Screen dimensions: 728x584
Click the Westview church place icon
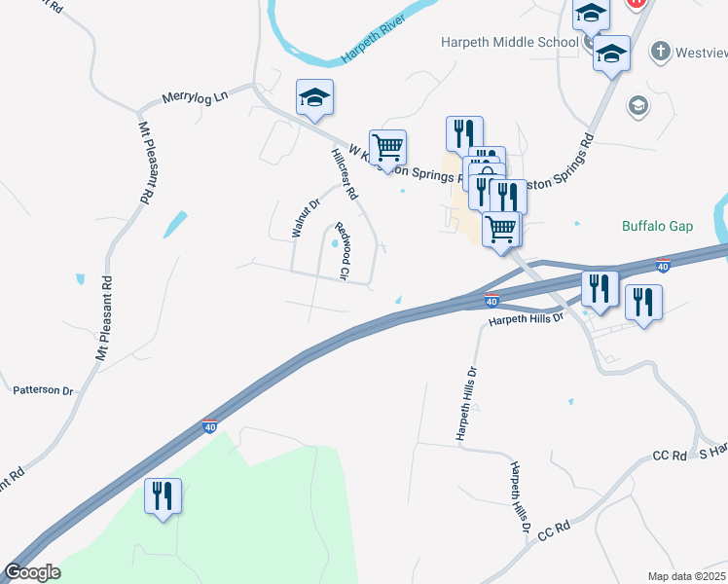click(661, 52)
